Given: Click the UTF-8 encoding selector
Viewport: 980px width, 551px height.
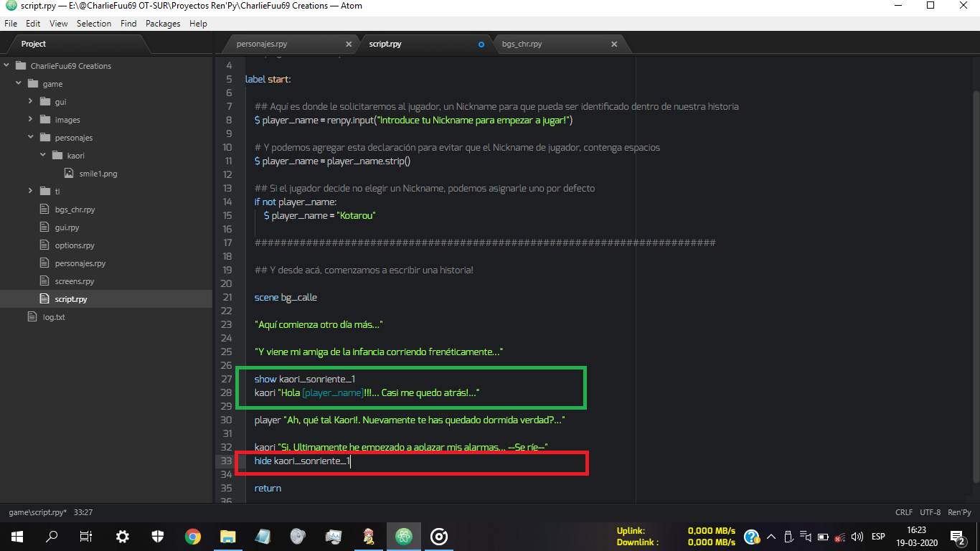Looking at the screenshot, I should pos(930,512).
